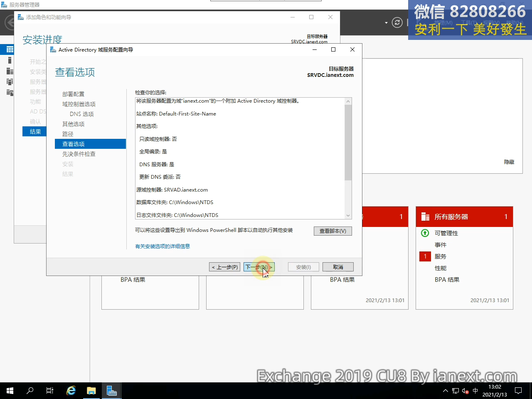Open the Windows Start menu
532x399 pixels.
point(10,391)
